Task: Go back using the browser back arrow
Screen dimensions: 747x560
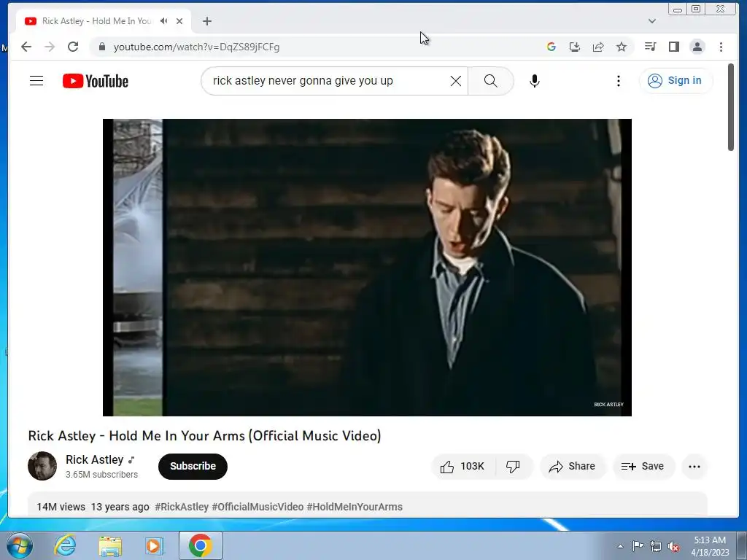Action: pos(26,47)
